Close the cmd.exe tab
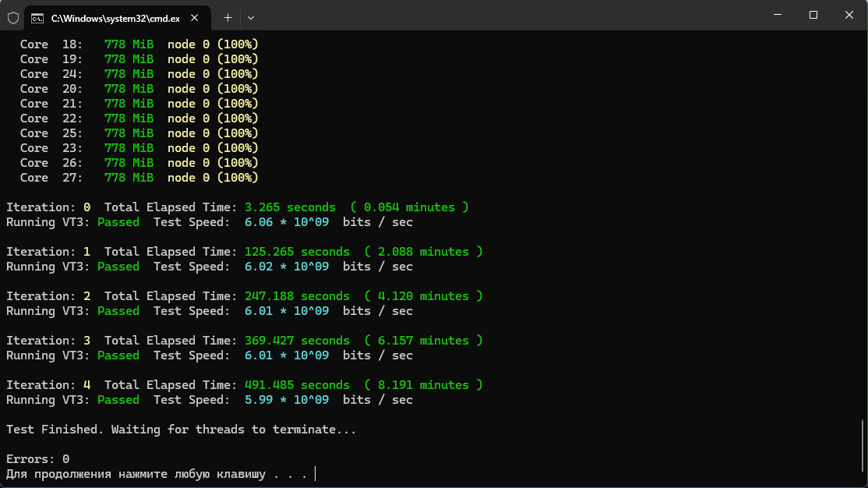This screenshot has height=488, width=868. point(194,18)
